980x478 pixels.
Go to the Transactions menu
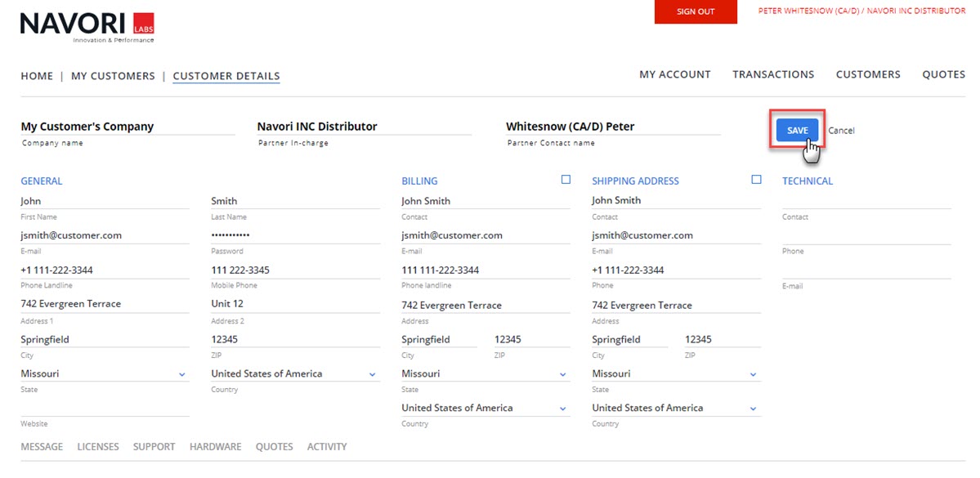coord(772,74)
